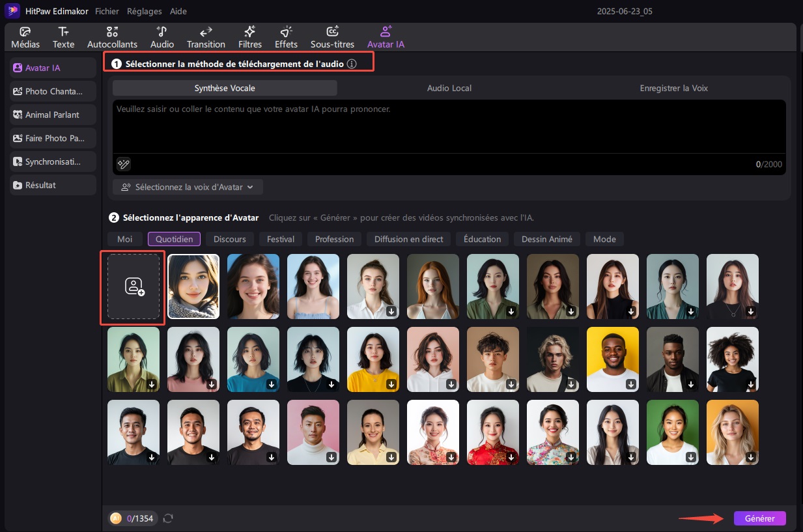Click the Générer button
This screenshot has height=532, width=803.
(x=759, y=518)
